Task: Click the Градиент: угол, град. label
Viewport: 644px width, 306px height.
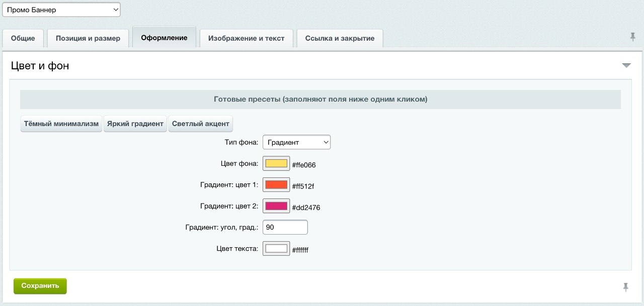Action: pyautogui.click(x=222, y=228)
